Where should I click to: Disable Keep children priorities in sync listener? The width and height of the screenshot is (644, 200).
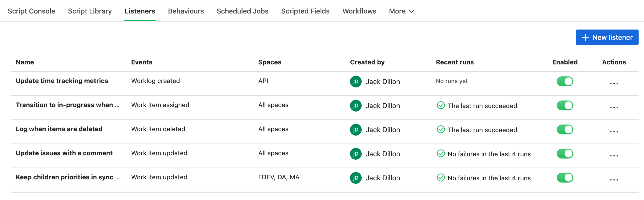click(x=565, y=178)
